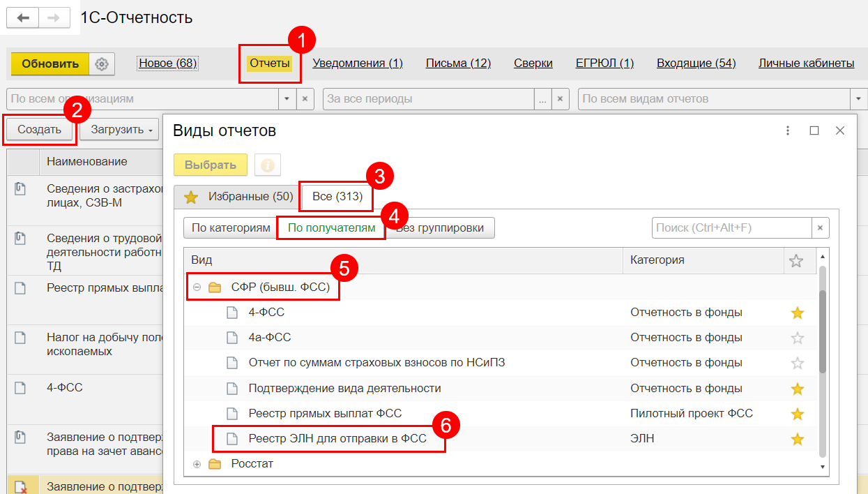The height and width of the screenshot is (494, 868).
Task: Click the favorites star column header
Action: point(796,260)
